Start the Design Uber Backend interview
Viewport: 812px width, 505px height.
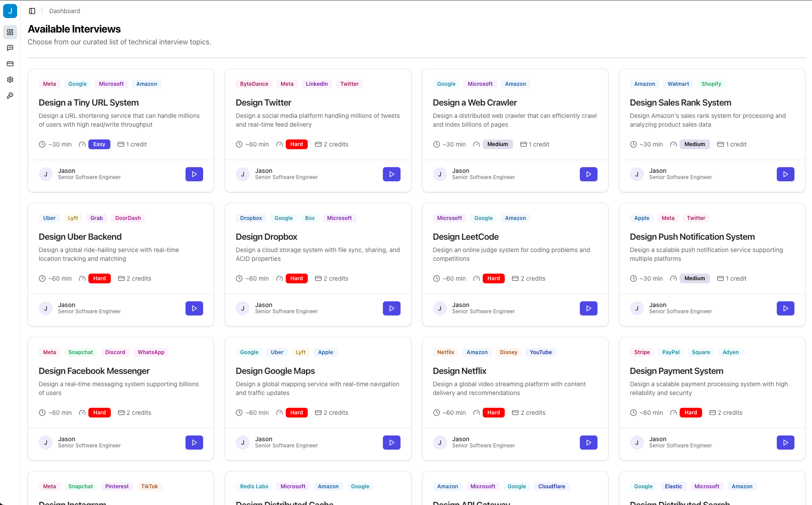[x=194, y=308]
